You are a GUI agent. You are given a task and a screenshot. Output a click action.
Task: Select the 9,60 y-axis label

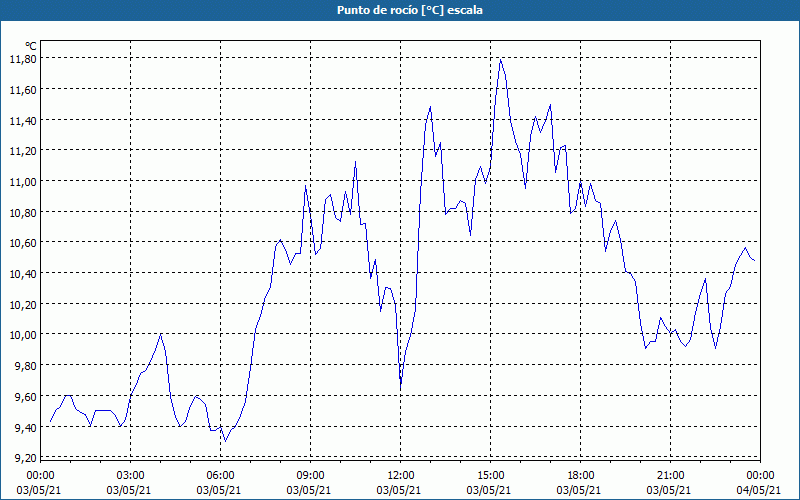[26, 396]
